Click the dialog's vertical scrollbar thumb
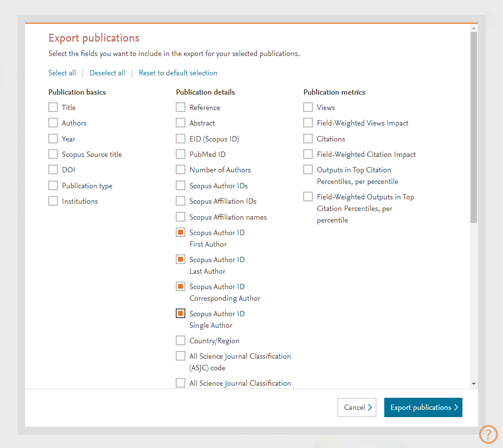The height and width of the screenshot is (448, 503). tap(474, 127)
